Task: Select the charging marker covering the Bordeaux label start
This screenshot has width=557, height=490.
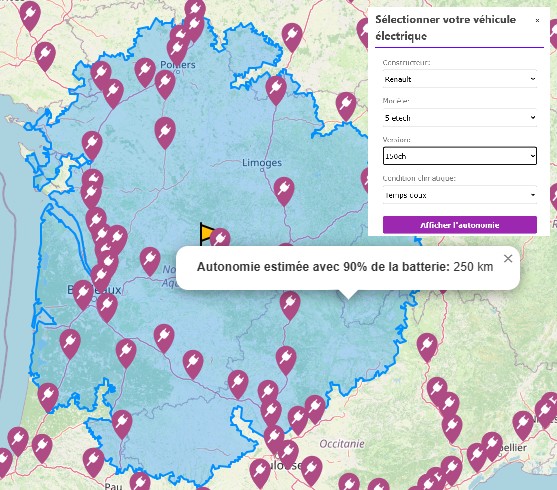Action: [83, 294]
